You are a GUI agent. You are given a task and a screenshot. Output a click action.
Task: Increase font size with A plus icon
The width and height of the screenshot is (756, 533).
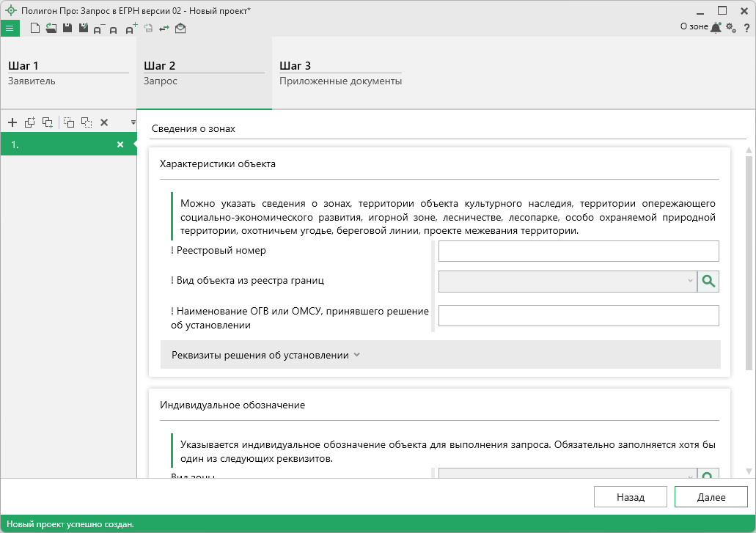(131, 29)
